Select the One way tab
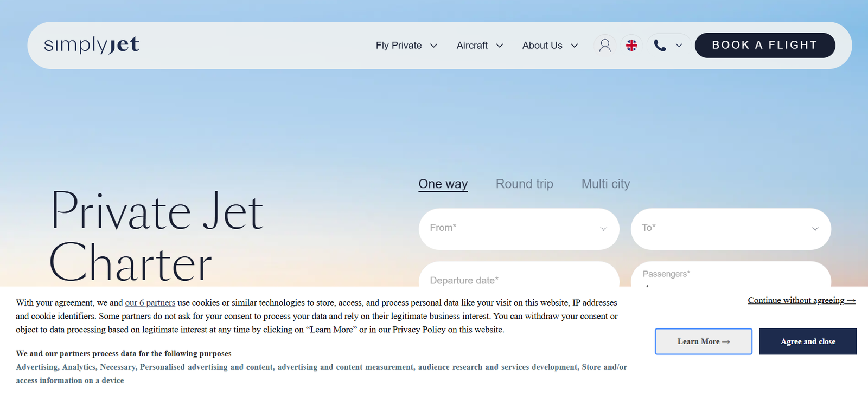The height and width of the screenshot is (394, 868). click(x=443, y=184)
